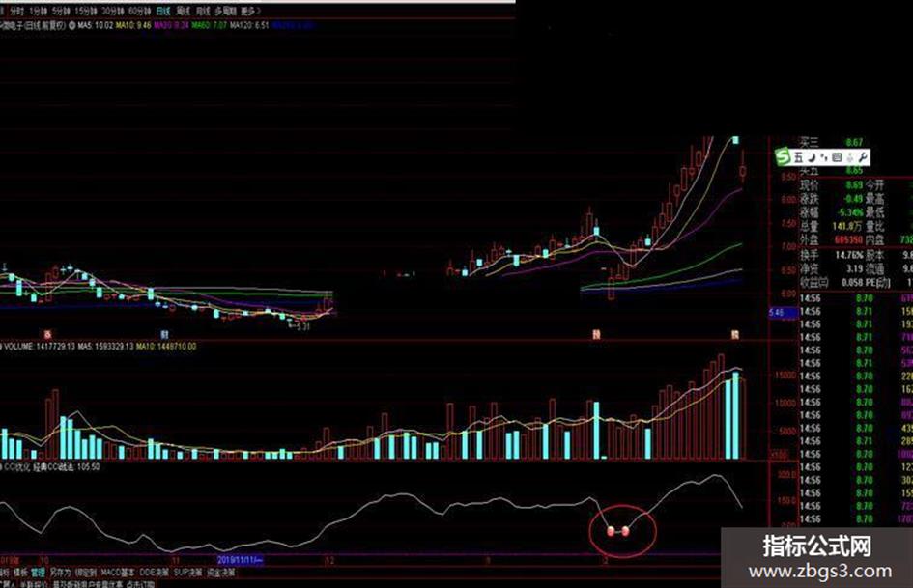The image size is (913, 588).
Task: Select the 1分钟 period tab
Action: (x=38, y=11)
